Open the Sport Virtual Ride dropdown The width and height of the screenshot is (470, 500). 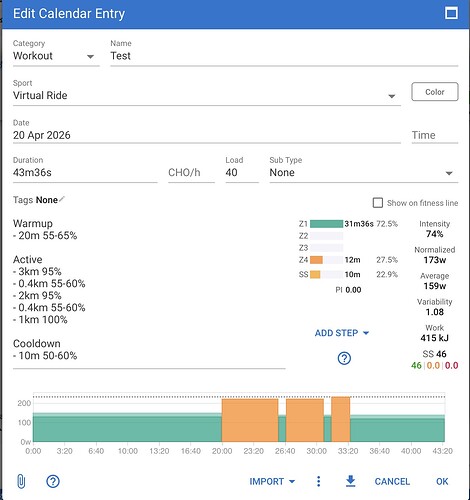207,96
